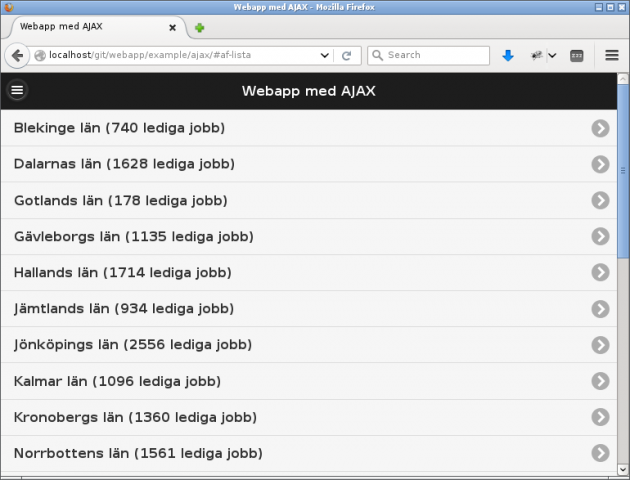Select Kronobergs län (1360 lediga jobb) text
This screenshot has width=630, height=480.
point(135,417)
